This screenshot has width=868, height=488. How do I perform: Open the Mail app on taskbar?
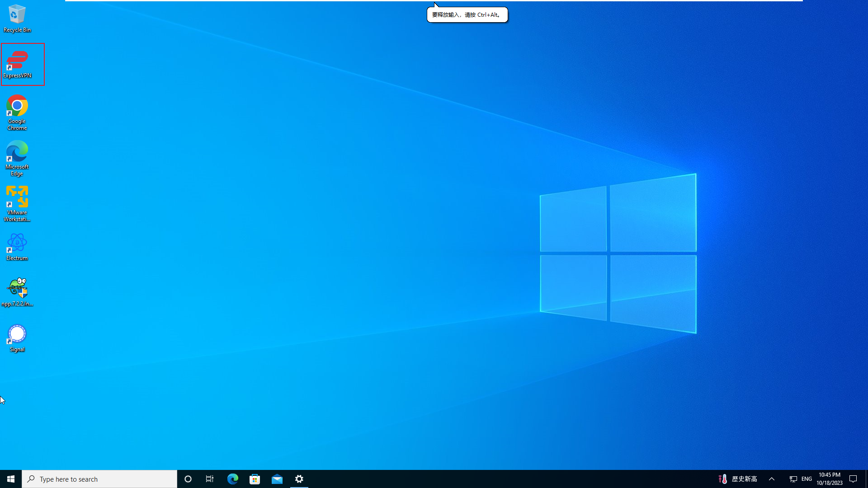click(277, 479)
